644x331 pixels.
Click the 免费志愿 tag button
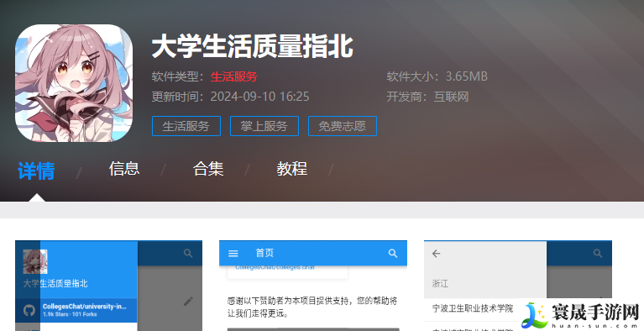342,126
